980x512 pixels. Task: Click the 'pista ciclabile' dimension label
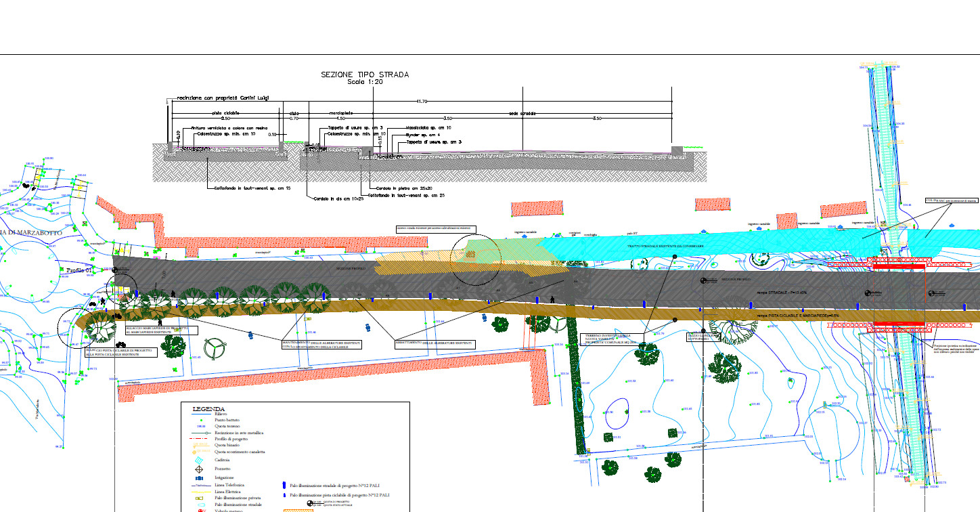point(225,113)
